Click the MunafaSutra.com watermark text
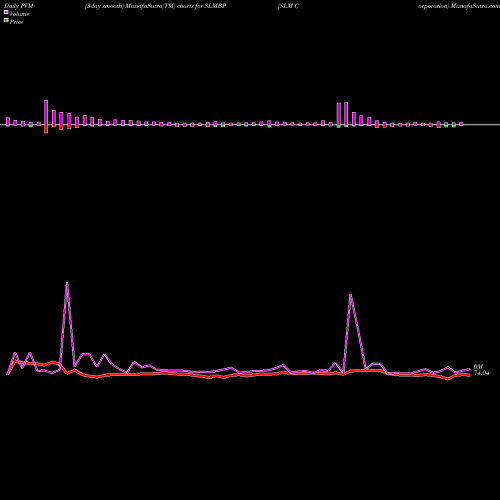The height and width of the screenshot is (500, 500). 475,6
